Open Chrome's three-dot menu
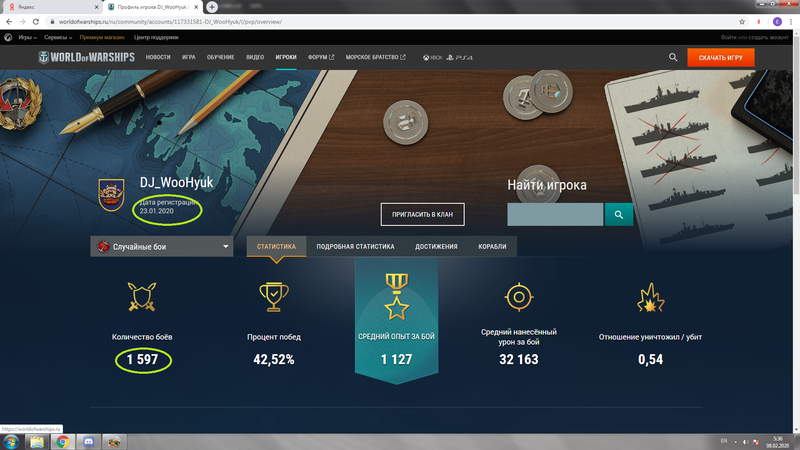The width and height of the screenshot is (800, 450). click(x=791, y=22)
